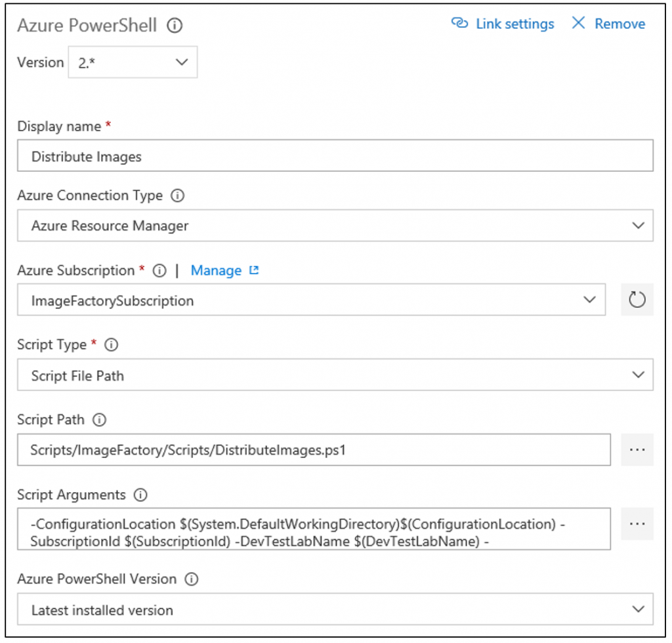Click the Remove X icon

[578, 23]
